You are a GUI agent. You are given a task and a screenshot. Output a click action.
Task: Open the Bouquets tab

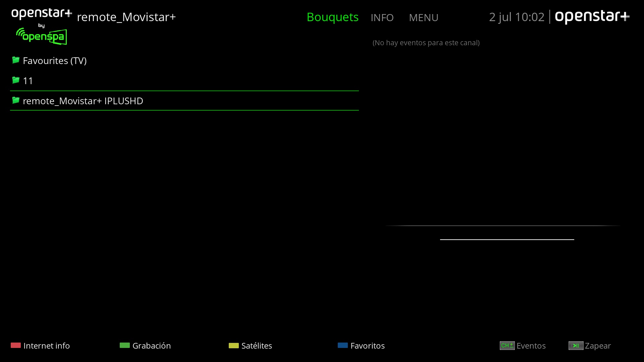point(332,17)
